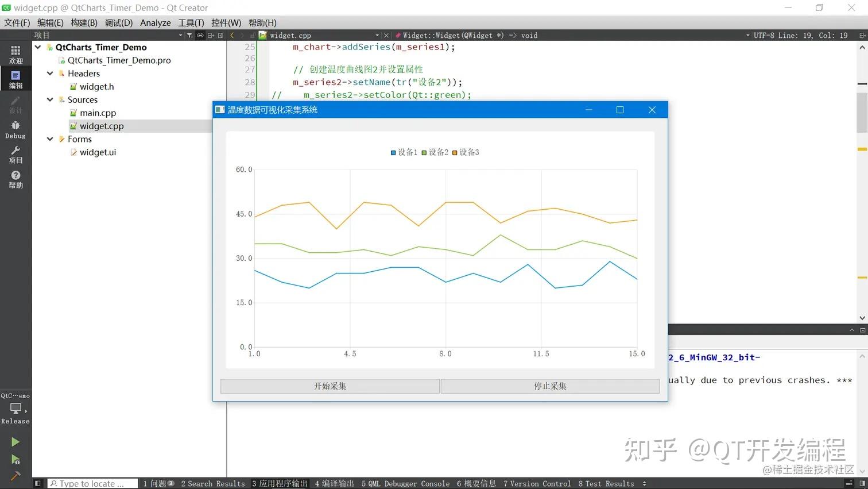Collapse the Headers node in the project tree

[x=50, y=73]
